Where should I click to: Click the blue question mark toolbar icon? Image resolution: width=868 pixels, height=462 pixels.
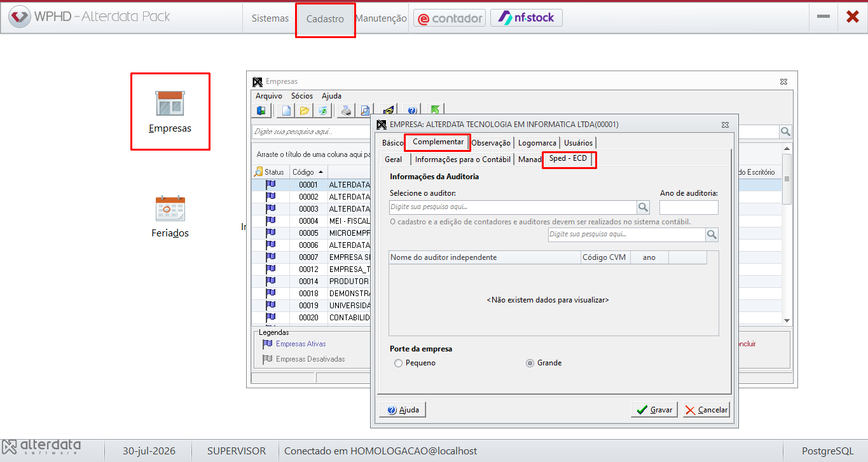411,111
